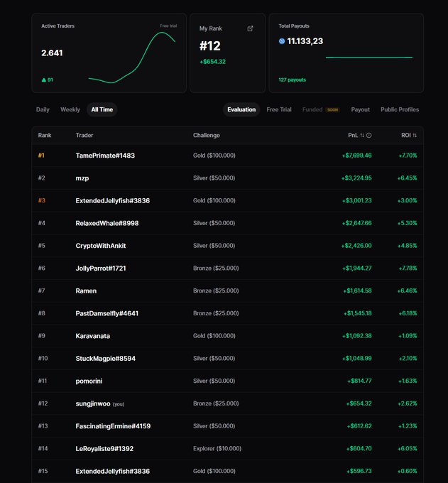Open rank #3 ExtendedJellyfish#3836 row
The image size is (448, 483).
tap(227, 200)
